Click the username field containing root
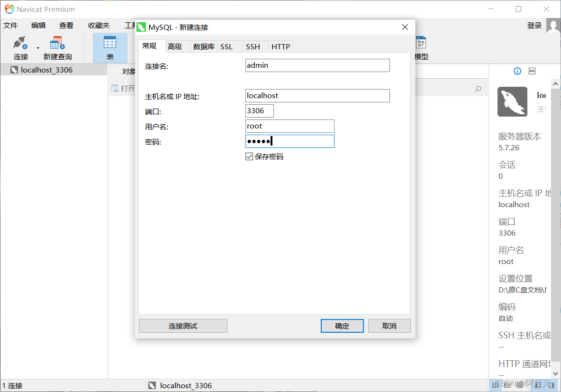The image size is (561, 392). tap(290, 126)
